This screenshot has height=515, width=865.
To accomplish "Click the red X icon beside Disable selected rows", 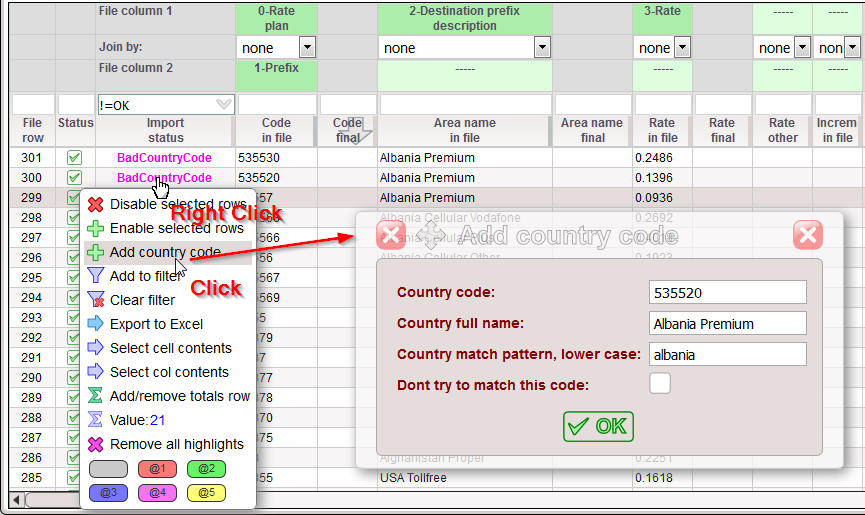I will pos(95,205).
